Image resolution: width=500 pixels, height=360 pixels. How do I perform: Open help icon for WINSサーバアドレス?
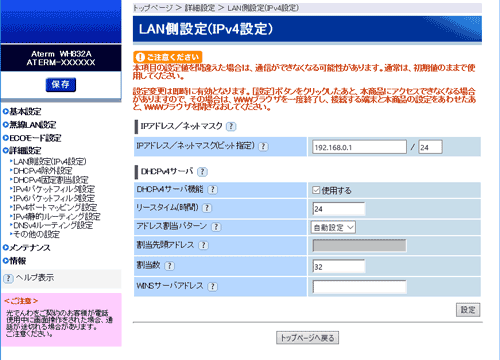point(212,286)
